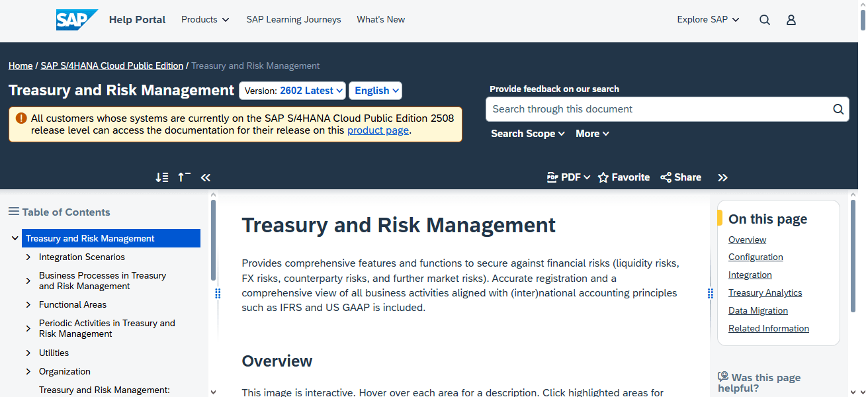Click the Overview heading
Viewport: 868px width, 397px height.
tap(277, 361)
